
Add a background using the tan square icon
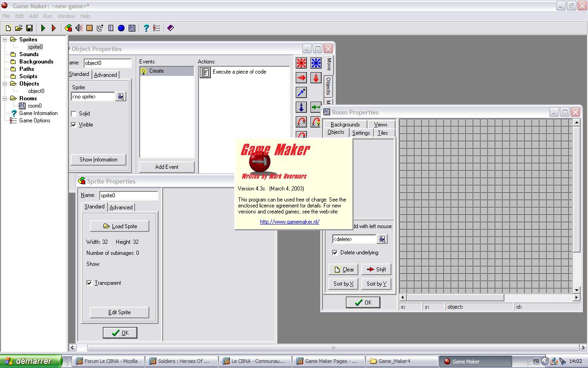coord(90,28)
